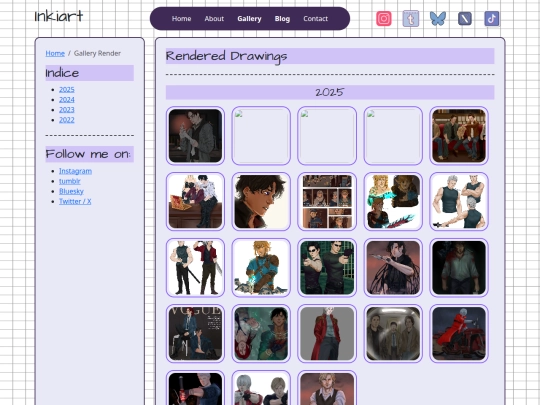Open the last broken image placeholder in 2025
The height and width of the screenshot is (405, 540).
pyautogui.click(x=393, y=136)
